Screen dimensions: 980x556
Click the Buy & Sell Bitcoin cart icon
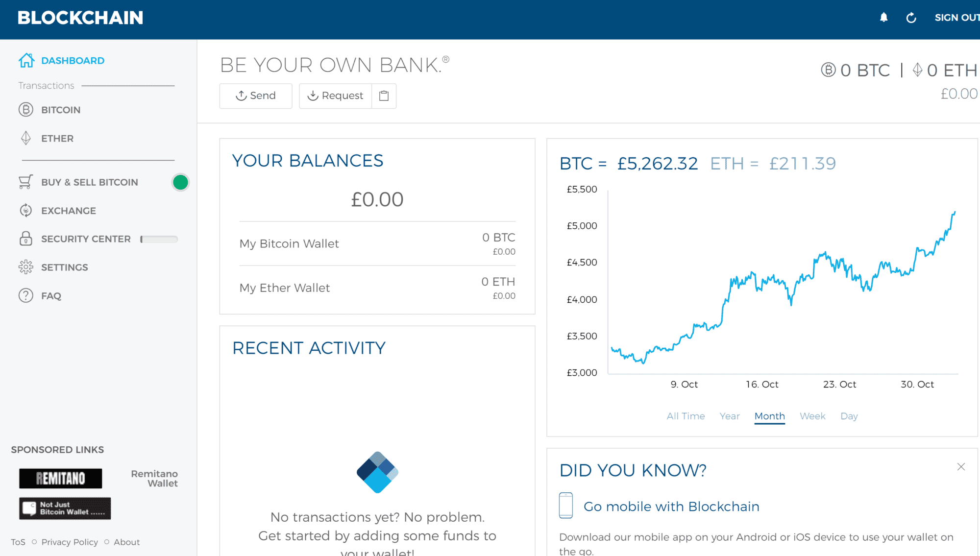pyautogui.click(x=25, y=182)
